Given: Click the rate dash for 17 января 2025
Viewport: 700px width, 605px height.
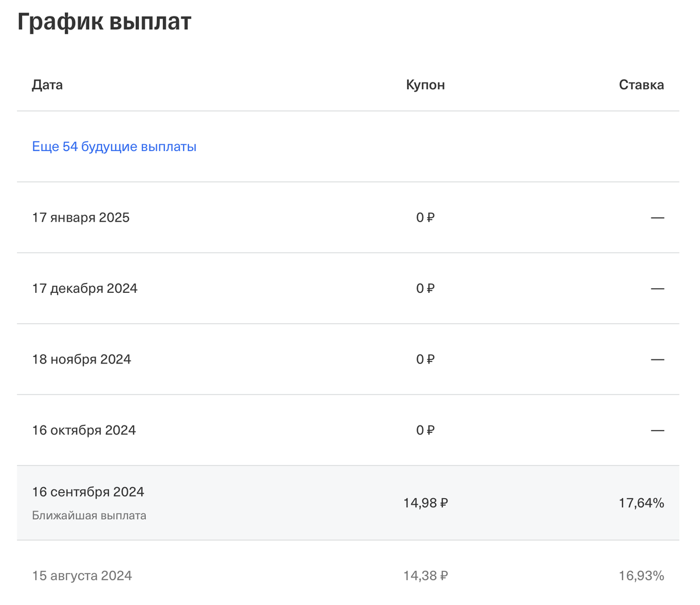Looking at the screenshot, I should point(657,218).
